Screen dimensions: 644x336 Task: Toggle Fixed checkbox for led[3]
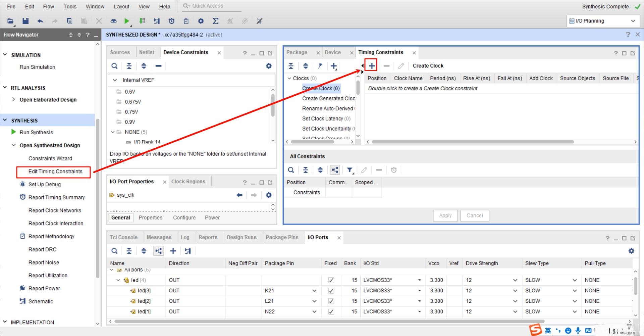[331, 291]
